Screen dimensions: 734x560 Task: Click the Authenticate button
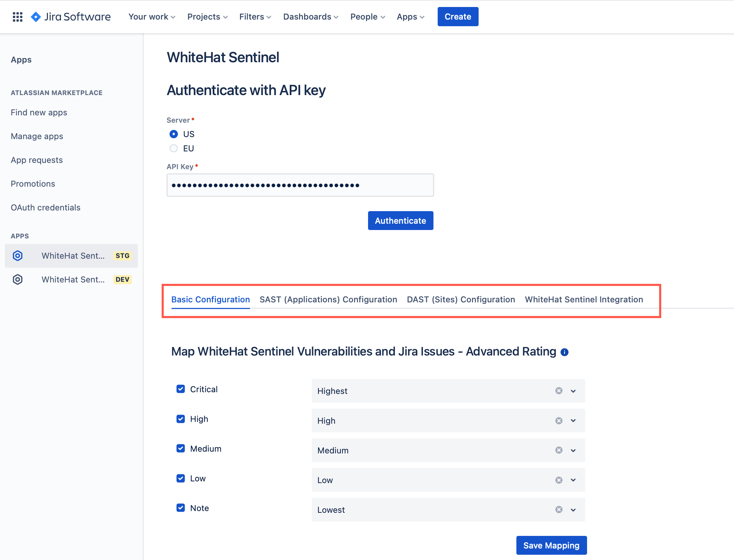point(400,221)
